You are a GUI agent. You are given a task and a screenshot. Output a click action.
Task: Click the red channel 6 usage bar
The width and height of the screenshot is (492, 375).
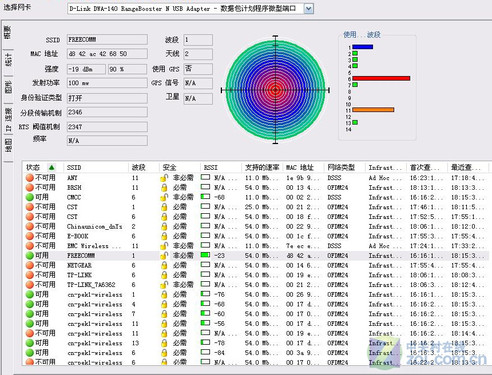coord(381,78)
